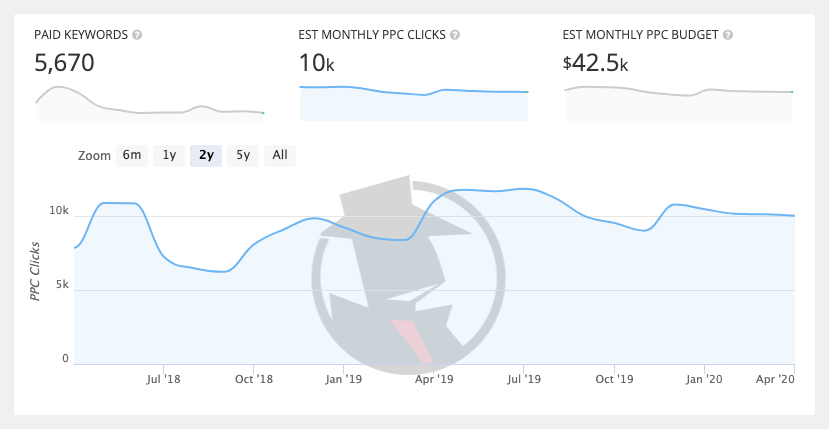Choose the selected 2y zoom option
This screenshot has height=429, width=829.
tap(206, 155)
